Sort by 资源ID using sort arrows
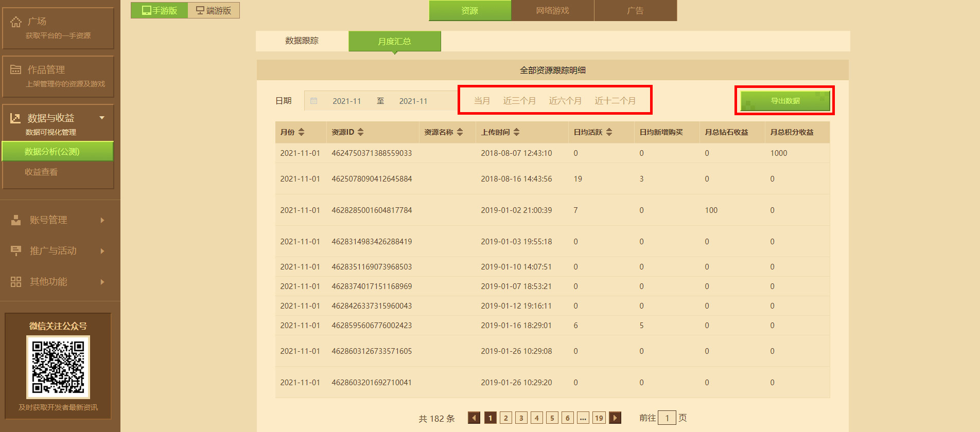Viewport: 980px width, 432px height. pyautogui.click(x=360, y=132)
